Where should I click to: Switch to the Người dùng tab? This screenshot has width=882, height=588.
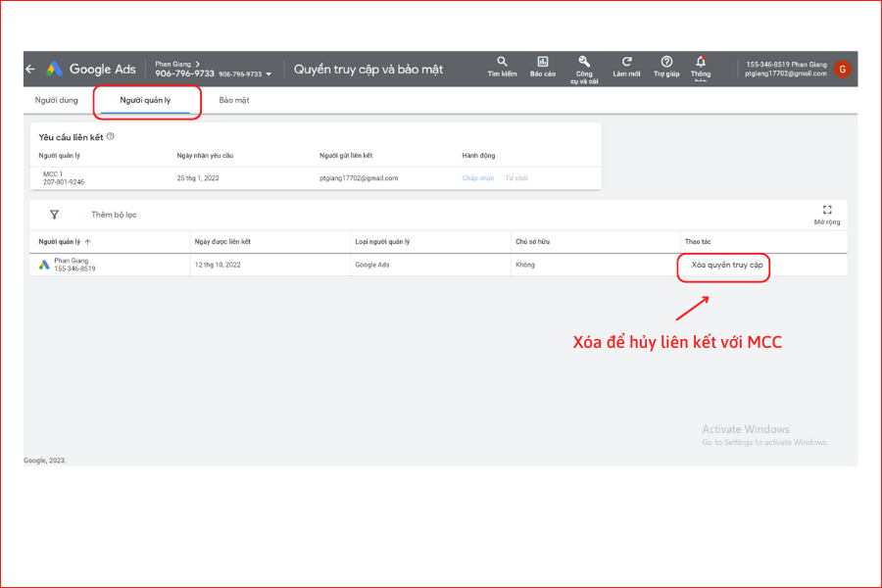tap(56, 100)
